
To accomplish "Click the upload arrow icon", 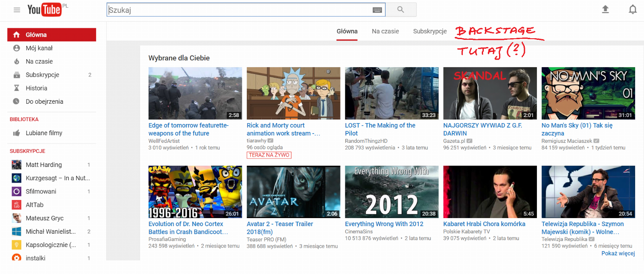I will point(605,9).
